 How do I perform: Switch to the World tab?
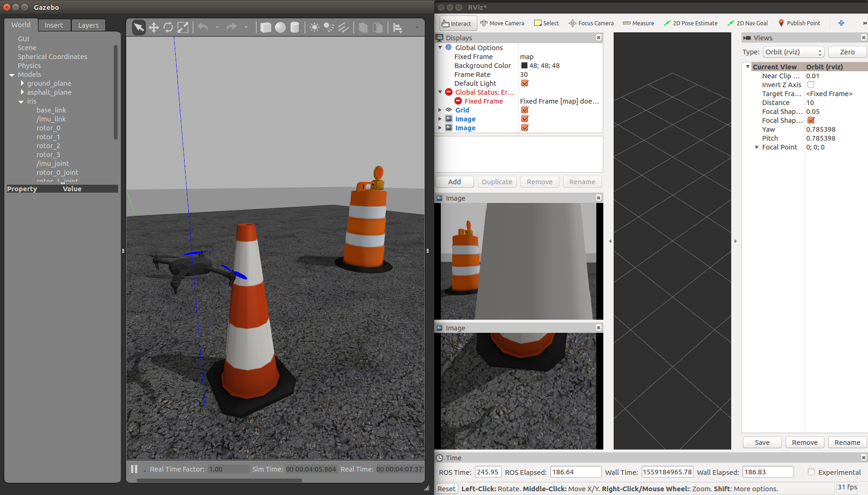(21, 25)
